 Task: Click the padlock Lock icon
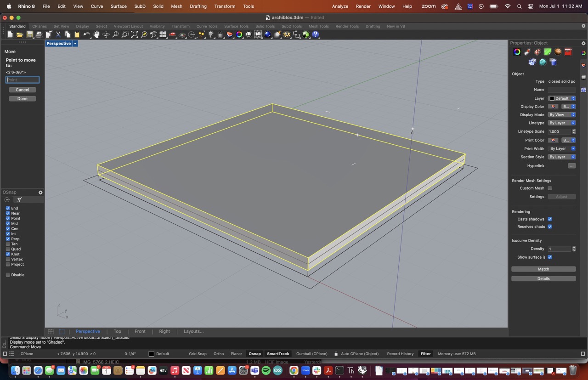click(x=220, y=34)
